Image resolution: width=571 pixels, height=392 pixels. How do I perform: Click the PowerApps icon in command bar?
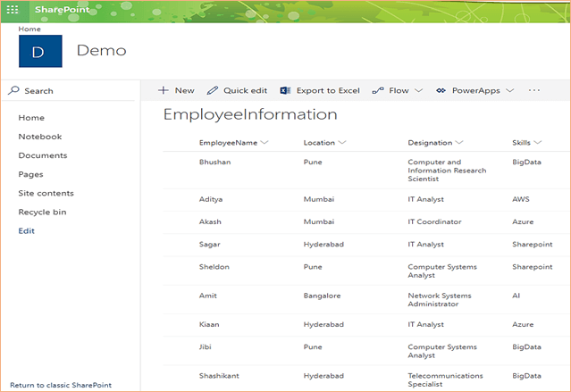coord(441,90)
